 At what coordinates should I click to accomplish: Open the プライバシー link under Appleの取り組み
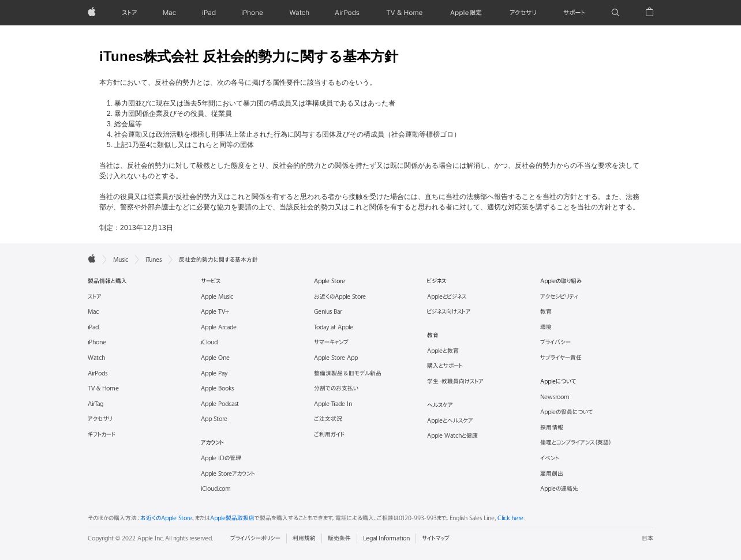point(555,342)
